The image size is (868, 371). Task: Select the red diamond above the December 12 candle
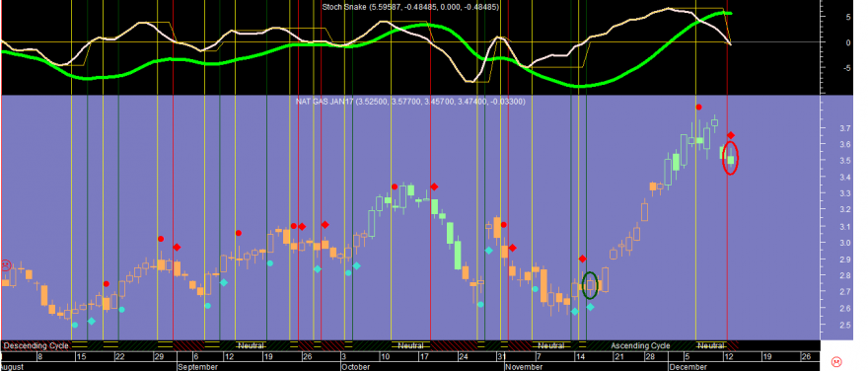tap(731, 135)
